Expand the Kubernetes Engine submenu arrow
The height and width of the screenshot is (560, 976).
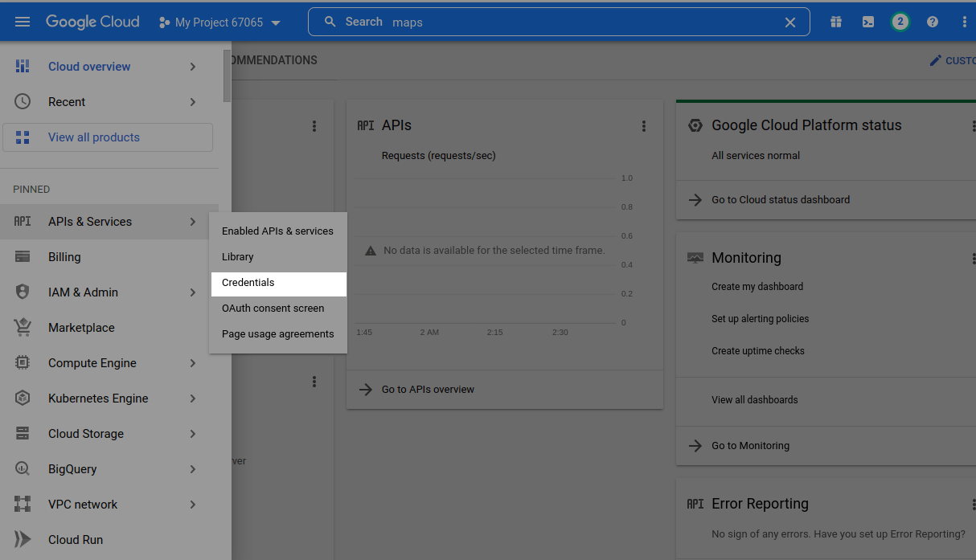point(193,399)
